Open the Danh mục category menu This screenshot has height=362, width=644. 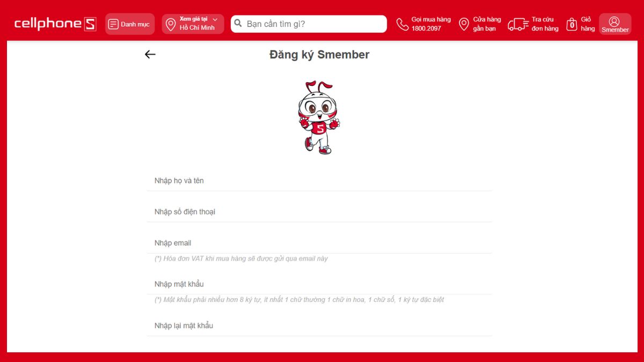click(x=130, y=24)
